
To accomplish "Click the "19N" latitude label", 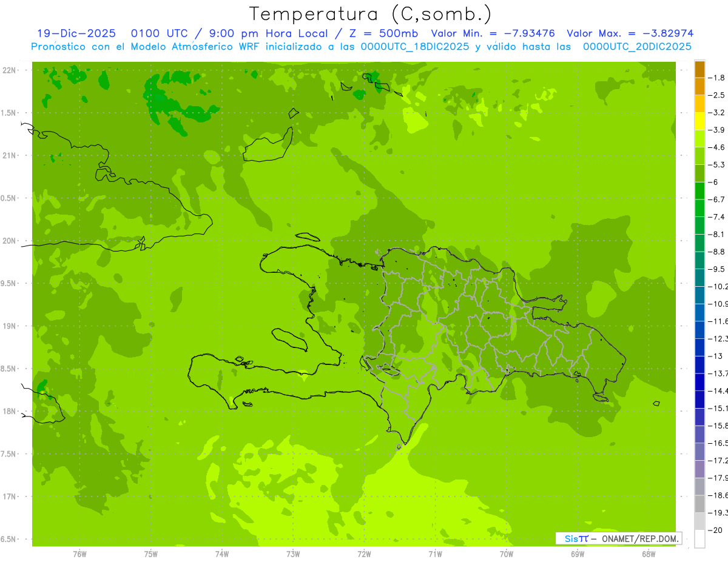I will point(10,326).
